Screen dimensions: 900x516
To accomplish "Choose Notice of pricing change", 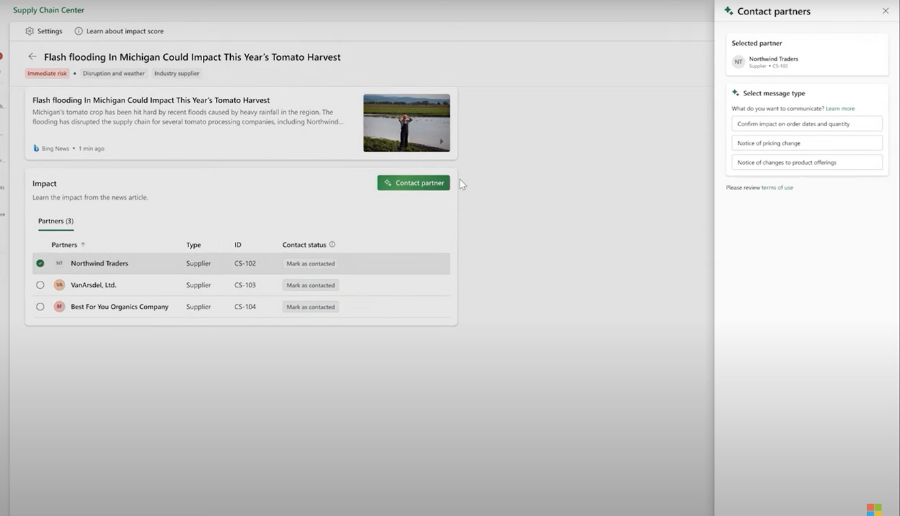I will coord(806,143).
